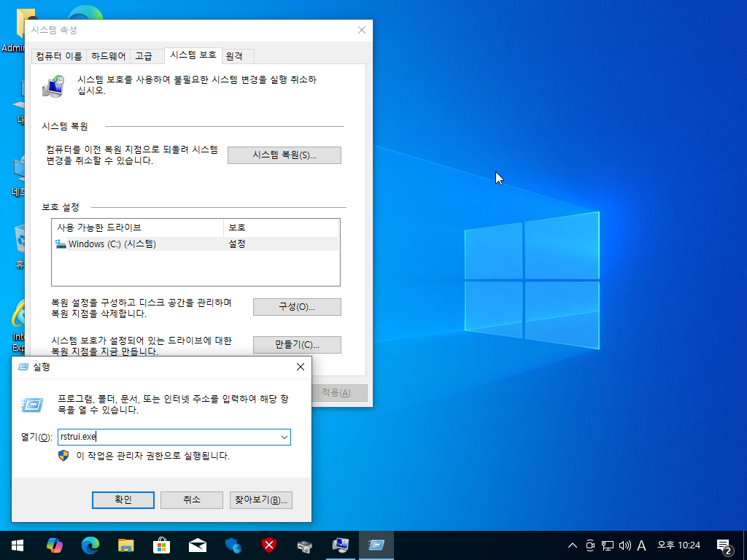Click the Meet Now tray icon
This screenshot has height=560, width=747.
click(x=590, y=545)
